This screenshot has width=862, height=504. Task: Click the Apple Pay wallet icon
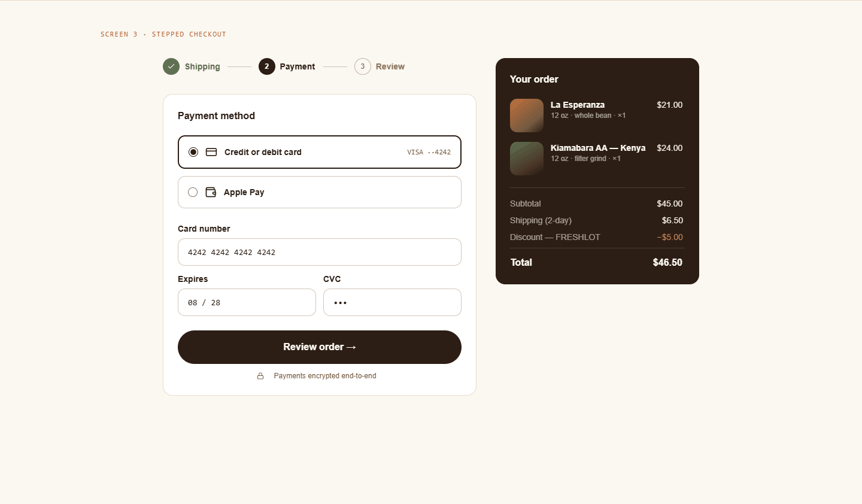[211, 192]
